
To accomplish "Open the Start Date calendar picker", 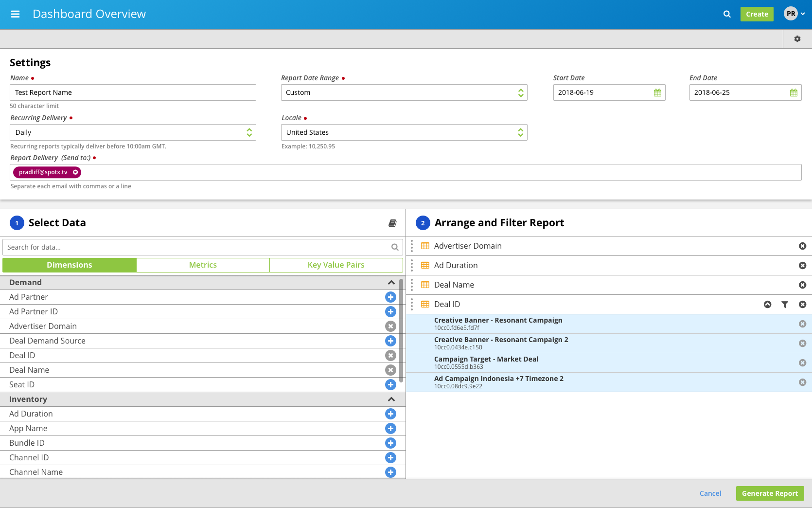I will click(x=657, y=92).
